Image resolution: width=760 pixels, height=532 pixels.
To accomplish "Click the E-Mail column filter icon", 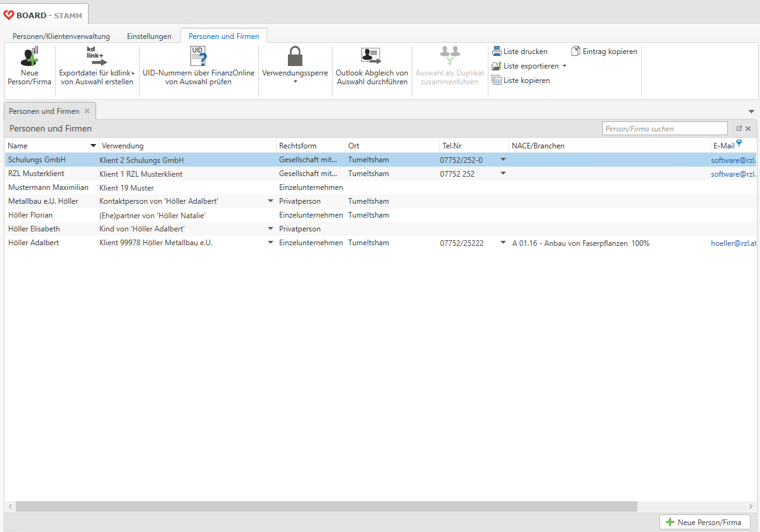I will pos(739,144).
